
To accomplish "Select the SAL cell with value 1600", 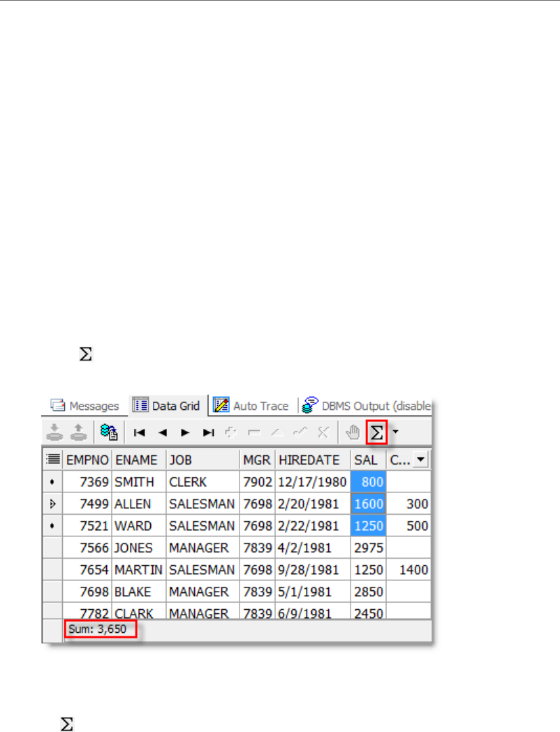I will 368,504.
